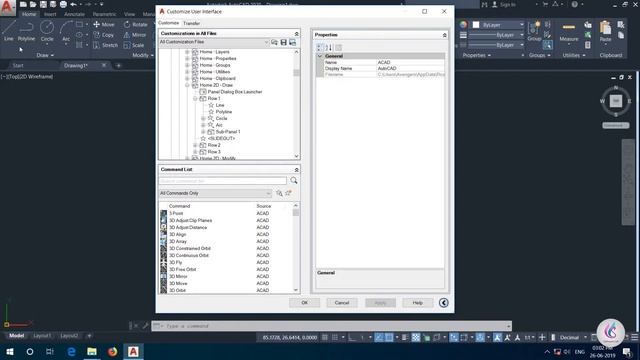The image size is (640, 360).
Task: Select the Sub-Panel 1 tree item
Action: pyautogui.click(x=227, y=132)
